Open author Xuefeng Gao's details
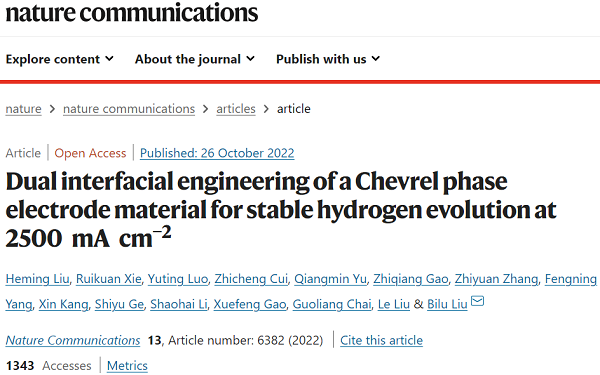This screenshot has height=375, width=600. (250, 304)
